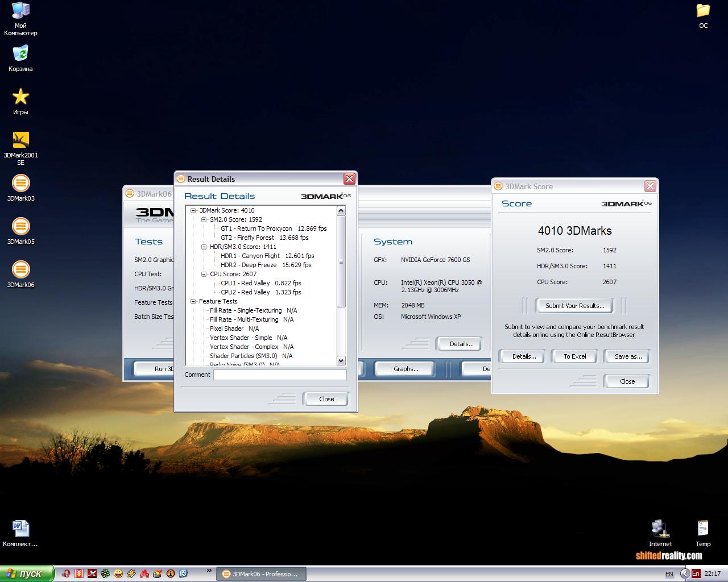Viewport: 728px width, 582px height.
Task: Select the Игры star desktop icon
Action: [x=20, y=102]
